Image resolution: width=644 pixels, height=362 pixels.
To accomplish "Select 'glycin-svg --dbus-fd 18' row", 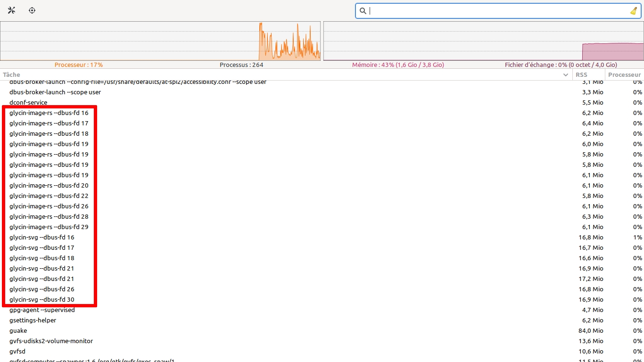I will click(x=322, y=258).
